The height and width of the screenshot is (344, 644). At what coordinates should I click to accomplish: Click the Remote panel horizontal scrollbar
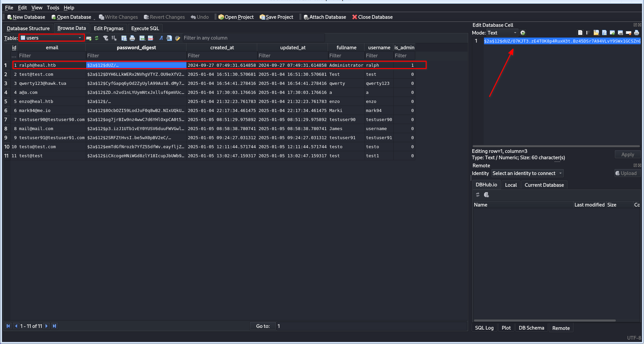pyautogui.click(x=544, y=321)
